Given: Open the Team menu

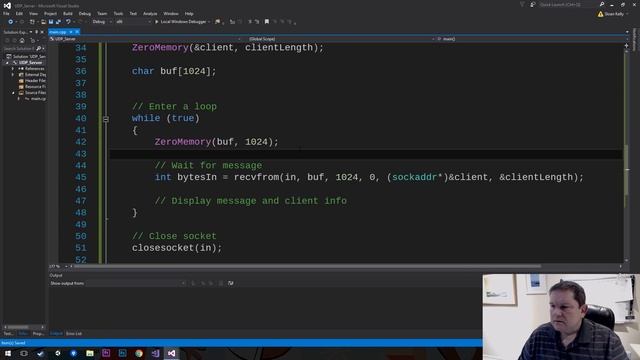Looking at the screenshot, I should [x=102, y=13].
